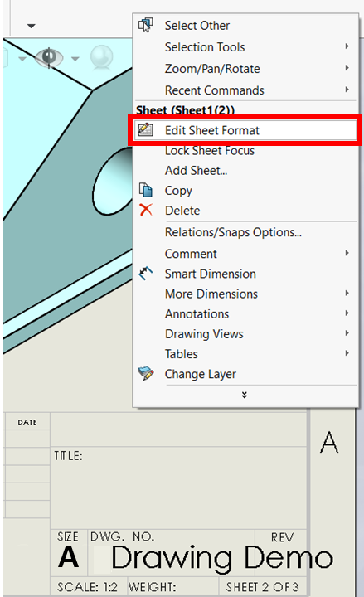This screenshot has width=364, height=597.
Task: Click the SIZE label in title block
Action: (x=68, y=536)
